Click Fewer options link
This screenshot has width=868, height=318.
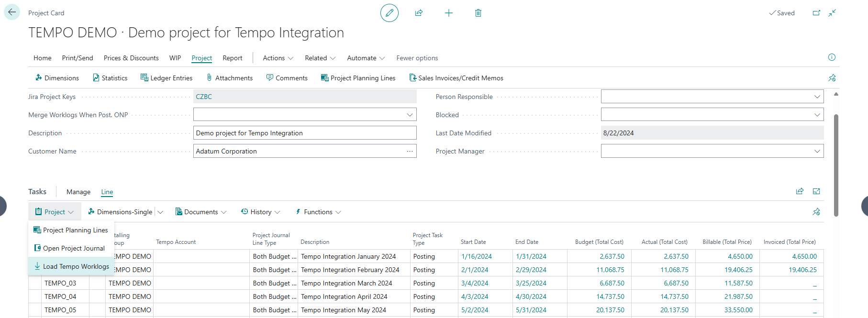click(417, 58)
